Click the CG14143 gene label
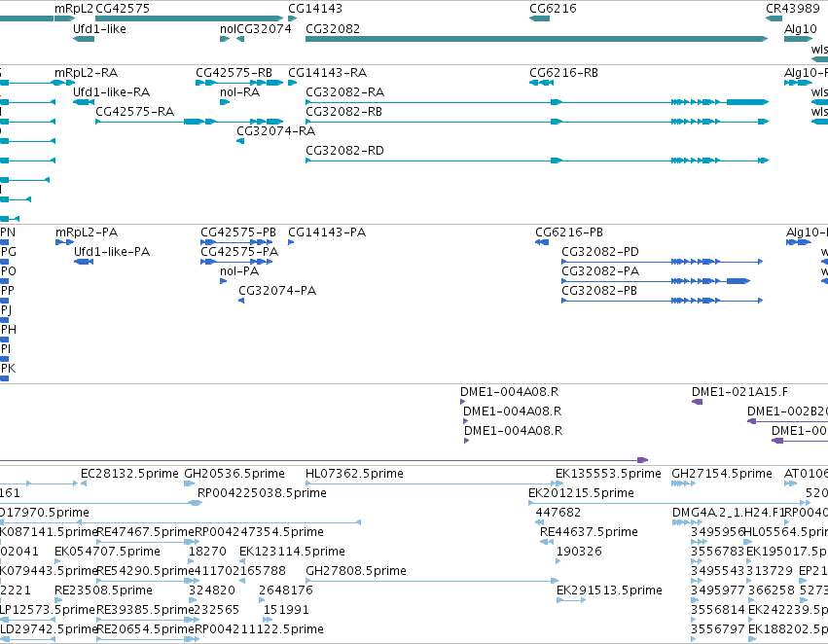Screen dimensions: 828x644 pos(315,9)
